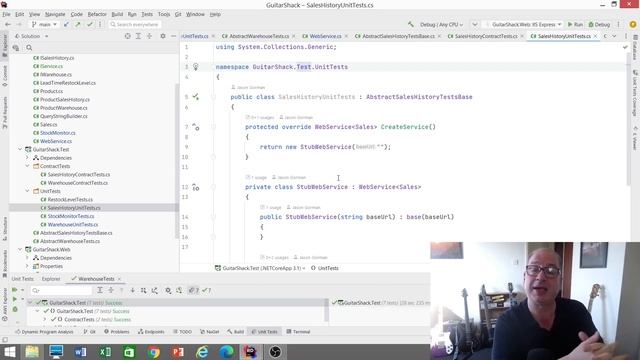Click the Git push arrow icon
The width and height of the screenshot is (640, 360).
[x=78, y=24]
